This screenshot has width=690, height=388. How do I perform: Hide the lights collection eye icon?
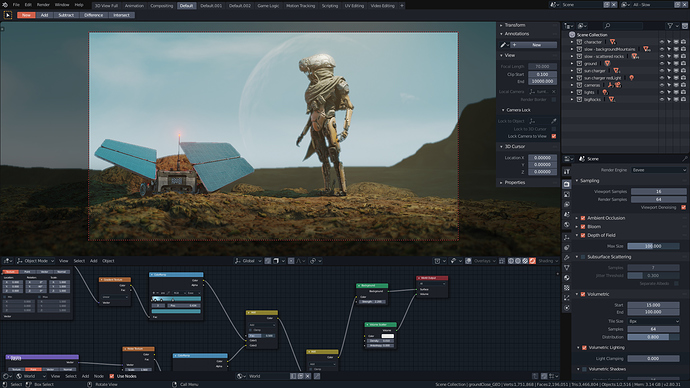click(661, 92)
